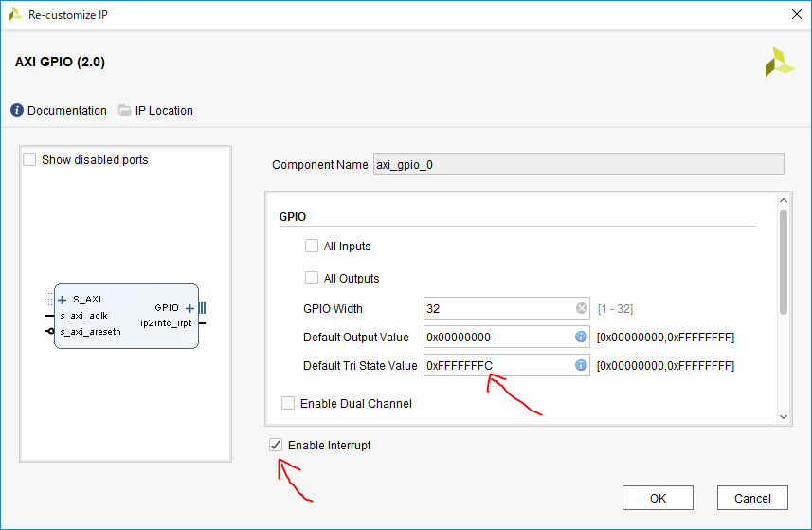Click the Default Tri State Value field
Screen dimensions: 812x530
pyautogui.click(x=497, y=365)
